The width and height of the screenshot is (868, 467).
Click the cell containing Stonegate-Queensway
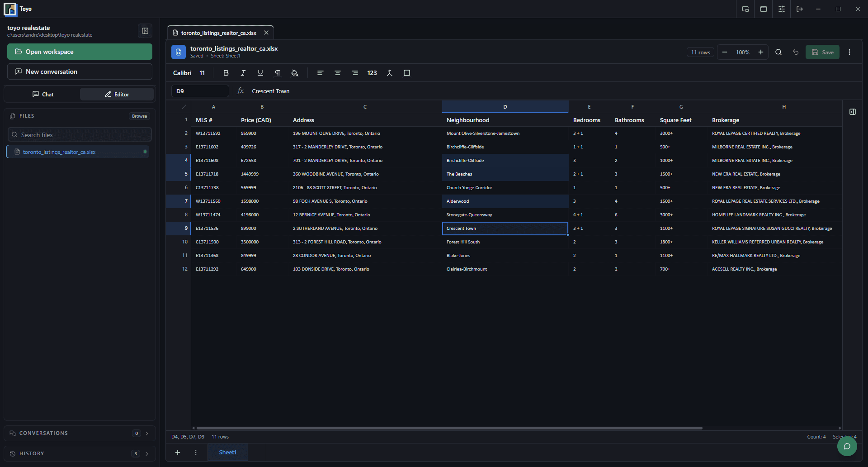505,214
